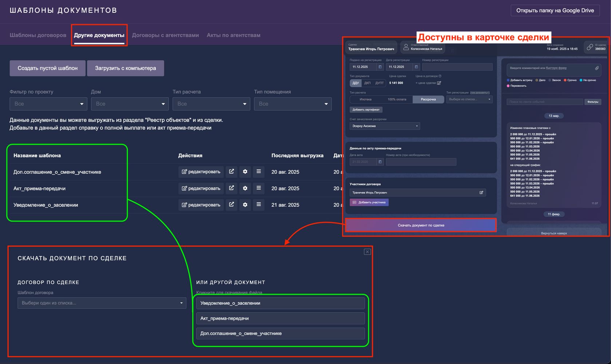Open Тип расчета filter dropdown
Viewport: 611px width, 364px height.
(211, 104)
